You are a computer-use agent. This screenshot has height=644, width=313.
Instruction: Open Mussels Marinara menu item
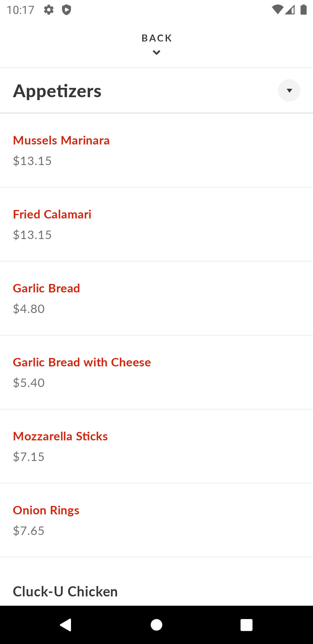coord(61,140)
